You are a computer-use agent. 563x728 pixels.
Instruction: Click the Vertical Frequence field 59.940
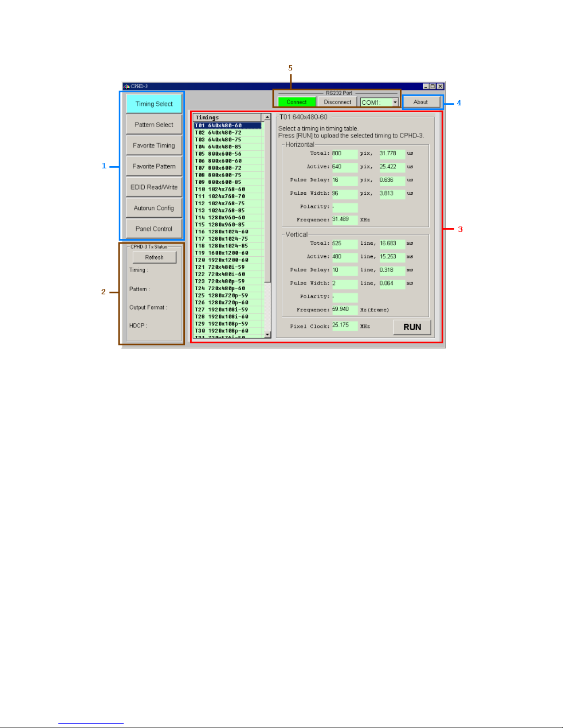pyautogui.click(x=345, y=310)
